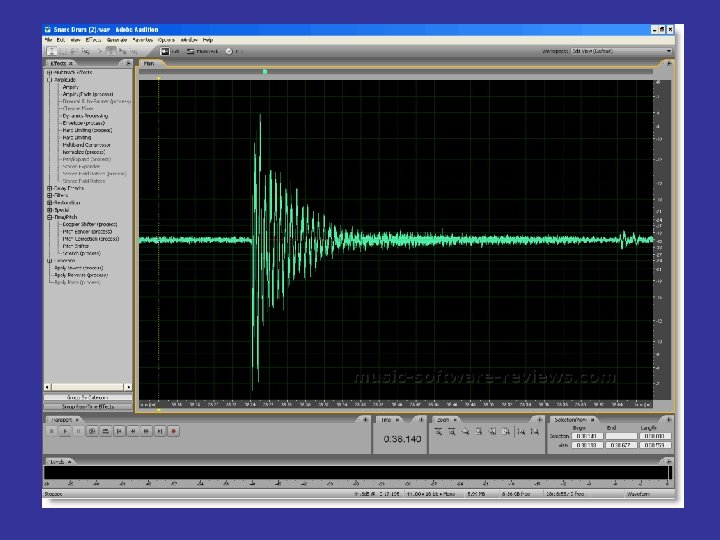Click the first zoom icon in Zoom panel
Viewport: 720px width, 540px height.
click(x=439, y=431)
